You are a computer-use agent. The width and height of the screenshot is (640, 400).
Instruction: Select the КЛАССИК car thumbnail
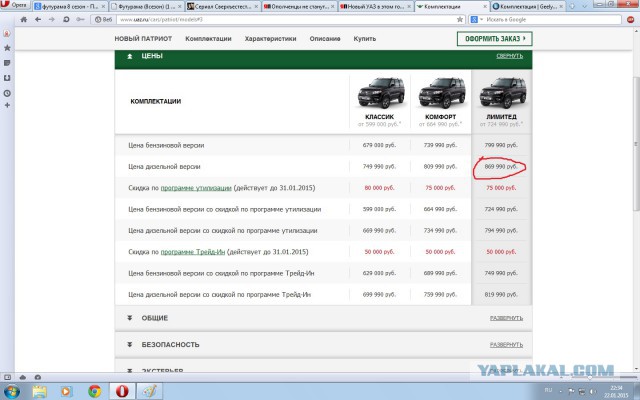(x=380, y=93)
